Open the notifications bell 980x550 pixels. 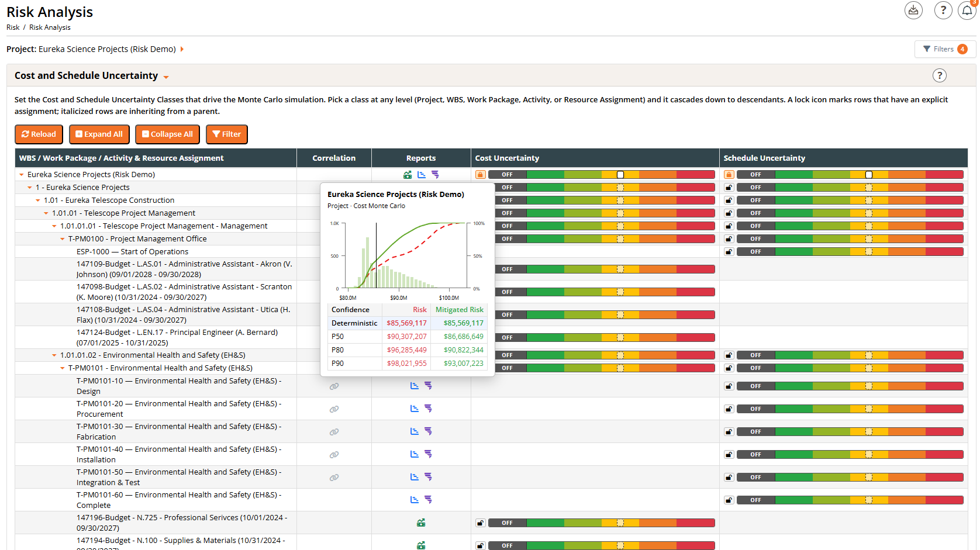[x=967, y=10]
